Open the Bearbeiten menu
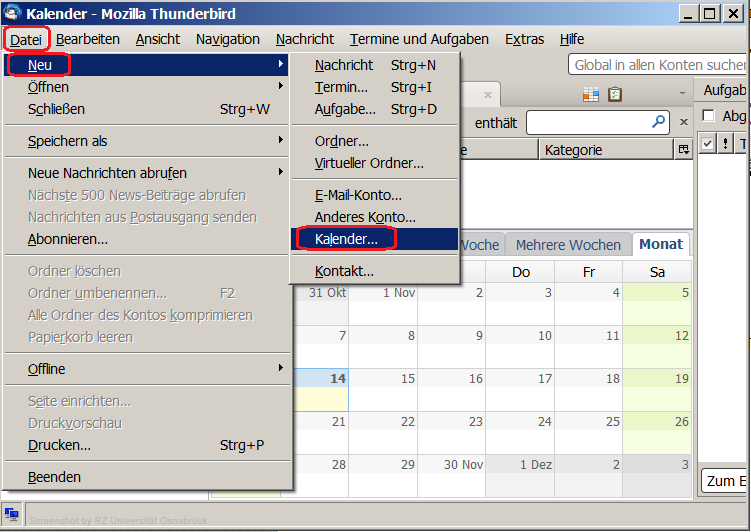This screenshot has width=751, height=532. [88, 39]
